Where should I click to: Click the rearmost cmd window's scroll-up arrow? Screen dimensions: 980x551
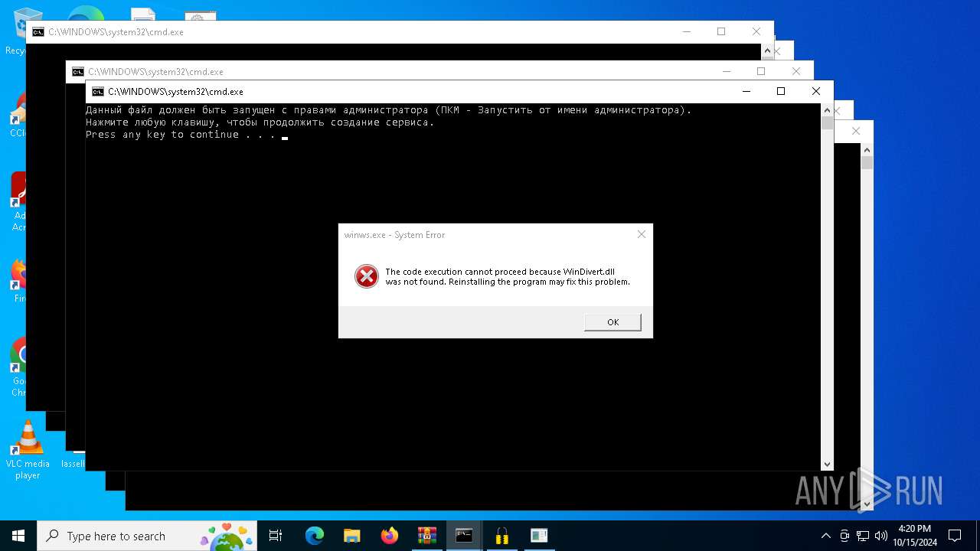tap(767, 51)
